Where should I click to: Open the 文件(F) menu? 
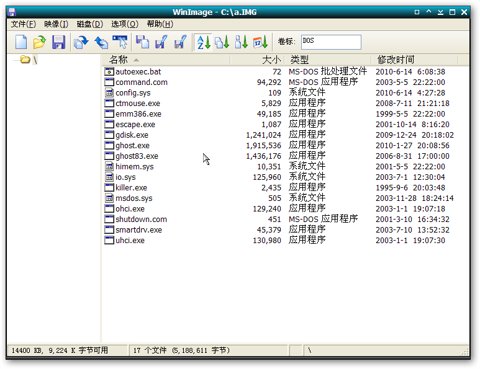23,24
